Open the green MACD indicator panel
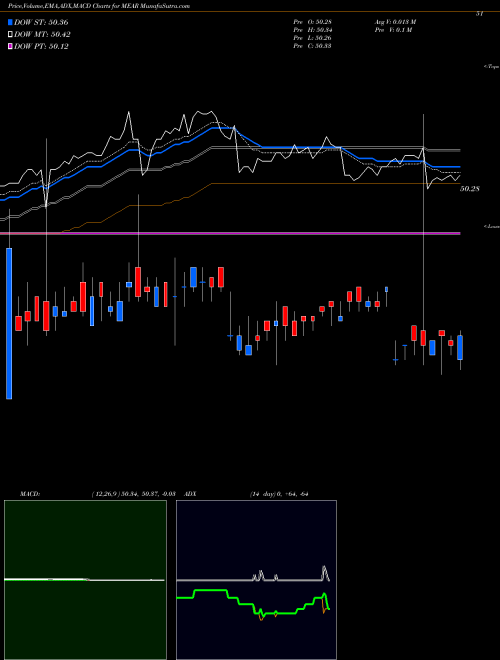The image size is (500, 660). pyautogui.click(x=85, y=580)
